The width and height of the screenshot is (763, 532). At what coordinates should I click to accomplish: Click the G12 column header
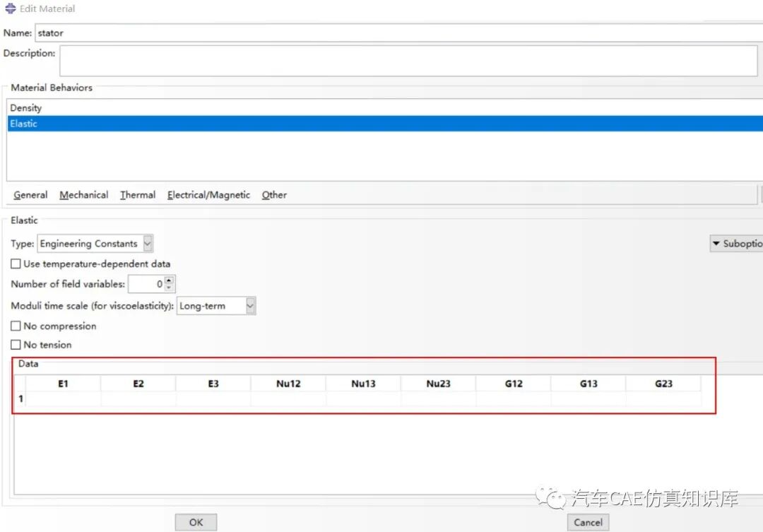pyautogui.click(x=514, y=384)
